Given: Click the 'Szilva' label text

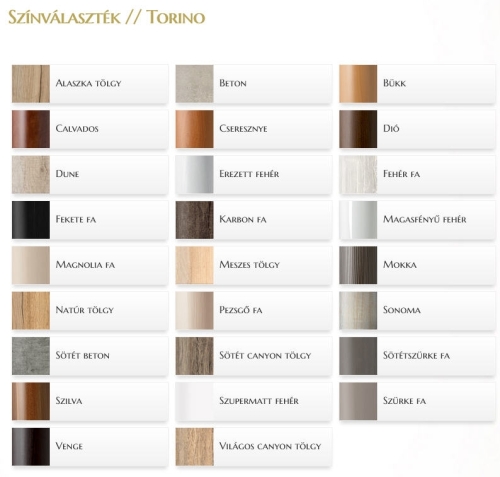Looking at the screenshot, I should coord(69,401).
